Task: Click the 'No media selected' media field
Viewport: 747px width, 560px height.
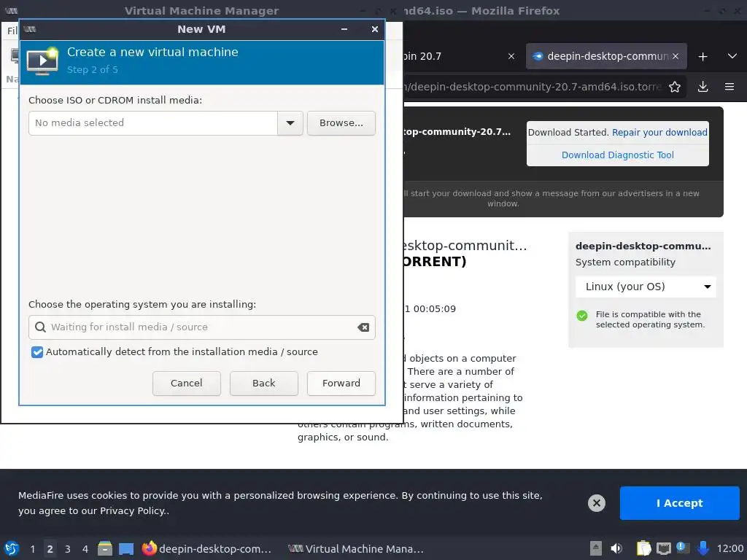Action: pos(153,122)
